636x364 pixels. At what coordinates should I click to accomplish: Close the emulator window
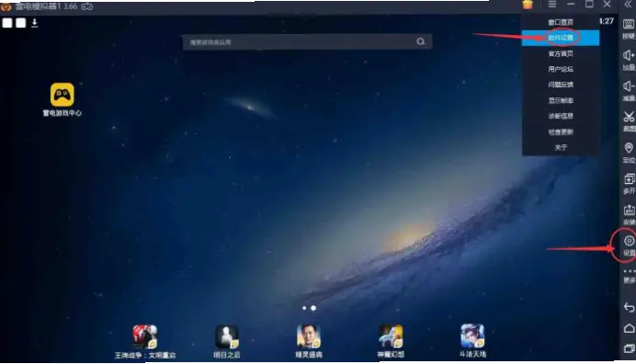[607, 4]
